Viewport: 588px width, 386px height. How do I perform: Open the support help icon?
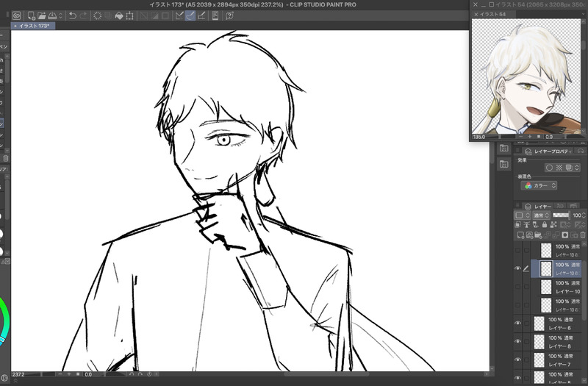229,15
